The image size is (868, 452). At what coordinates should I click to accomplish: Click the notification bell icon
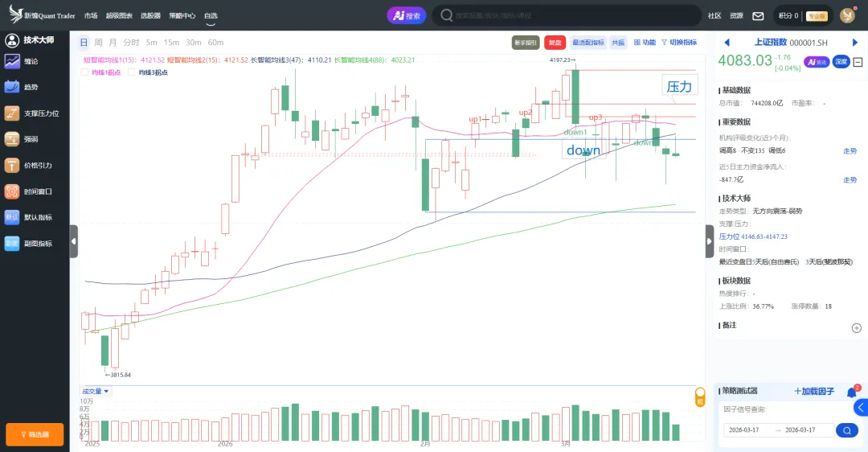(851, 392)
